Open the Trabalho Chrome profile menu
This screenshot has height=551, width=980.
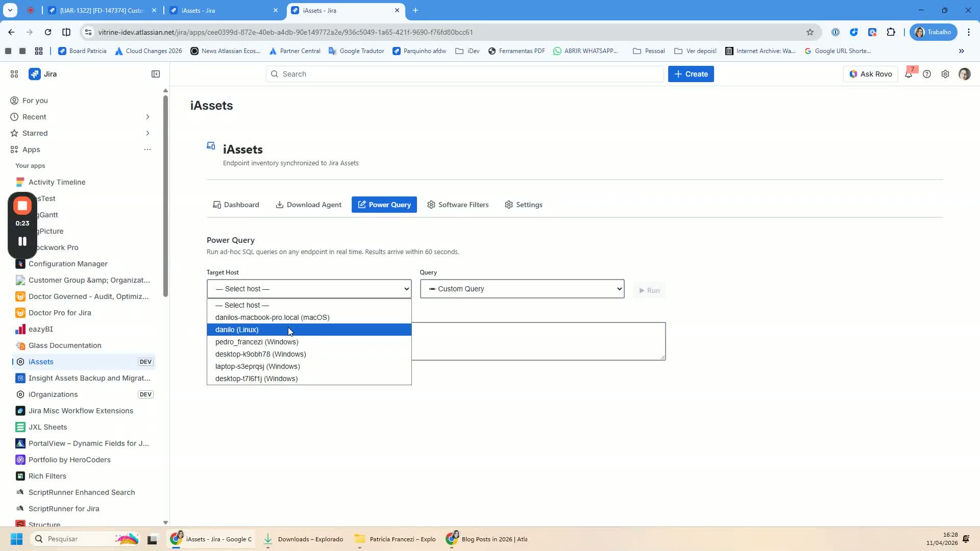pos(934,32)
